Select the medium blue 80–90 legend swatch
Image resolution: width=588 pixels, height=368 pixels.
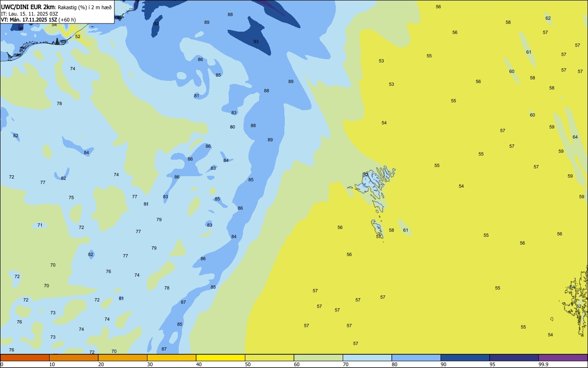point(416,357)
